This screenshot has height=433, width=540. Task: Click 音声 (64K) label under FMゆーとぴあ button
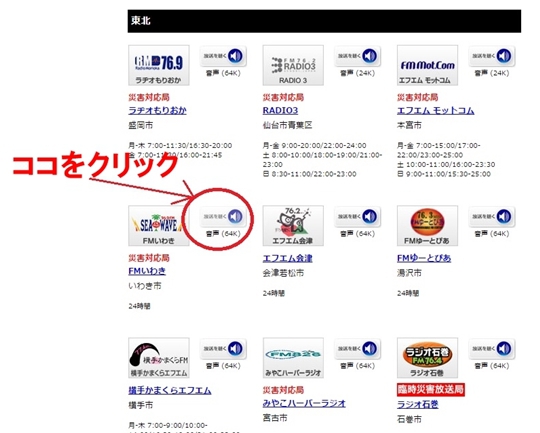point(492,234)
